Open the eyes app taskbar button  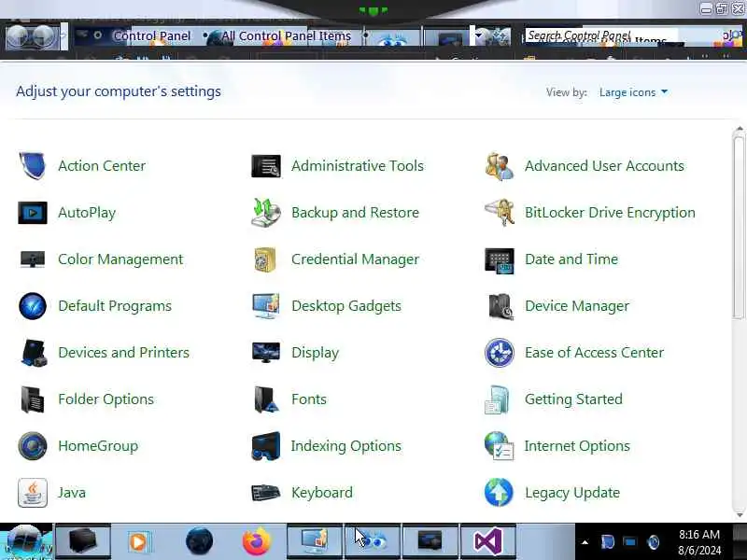(x=373, y=541)
